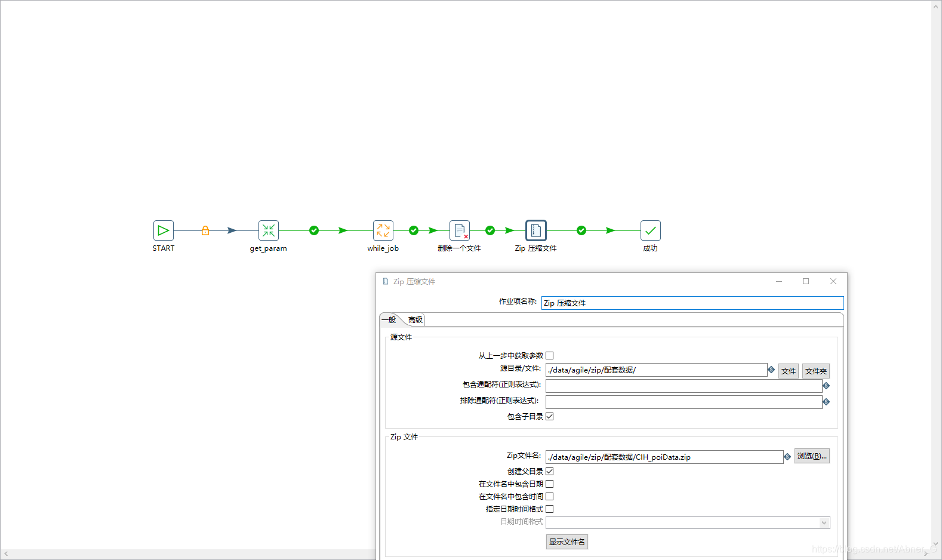The width and height of the screenshot is (942, 560).
Task: Click the green check hop after get_param
Action: (x=314, y=230)
